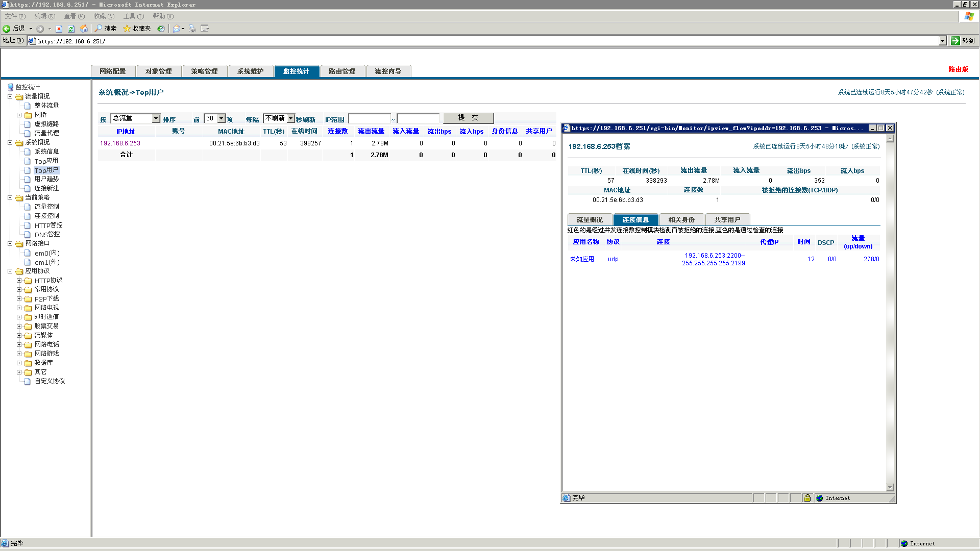Viewport: 980px width, 551px height.
Task: Click the page icon beside 系统信息
Action: 28,152
